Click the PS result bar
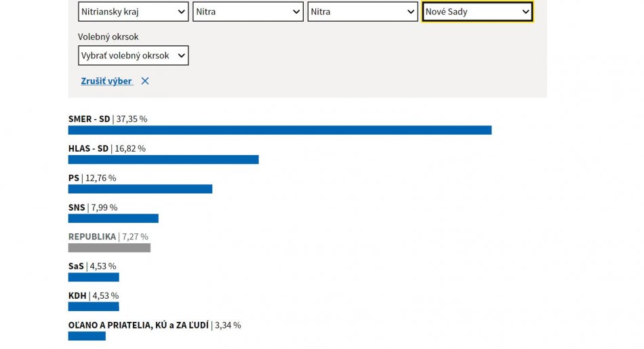Screen dimensions: 644x349 [x=140, y=189]
